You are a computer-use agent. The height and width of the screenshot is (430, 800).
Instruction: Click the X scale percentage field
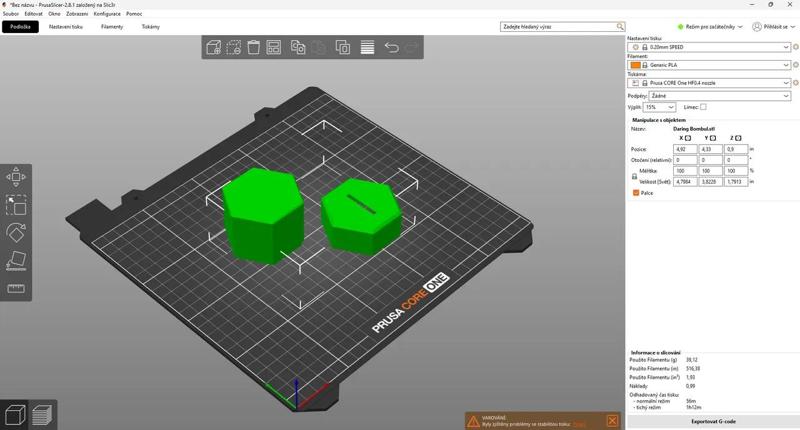pos(685,171)
